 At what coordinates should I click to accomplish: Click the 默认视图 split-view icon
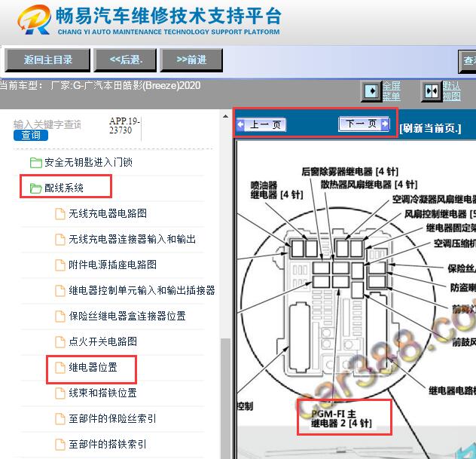pyautogui.click(x=432, y=91)
